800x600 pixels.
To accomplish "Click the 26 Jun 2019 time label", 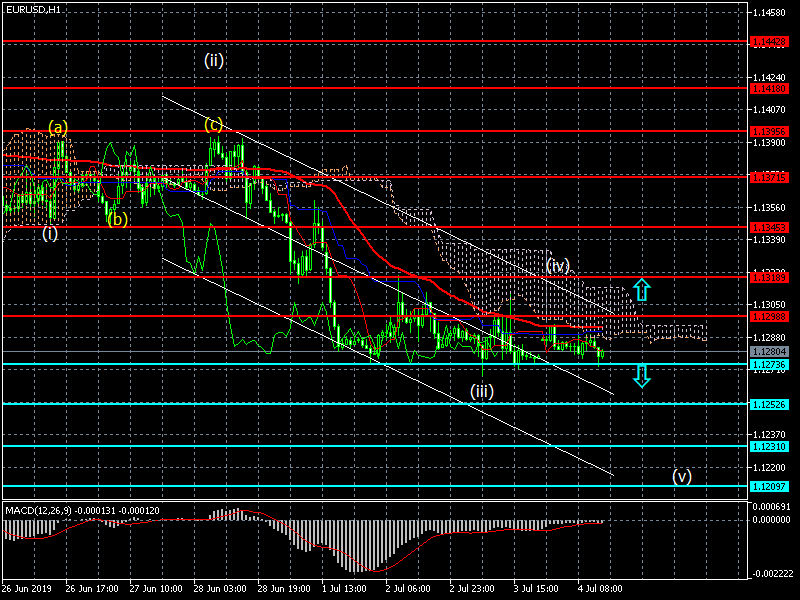I will [27, 589].
